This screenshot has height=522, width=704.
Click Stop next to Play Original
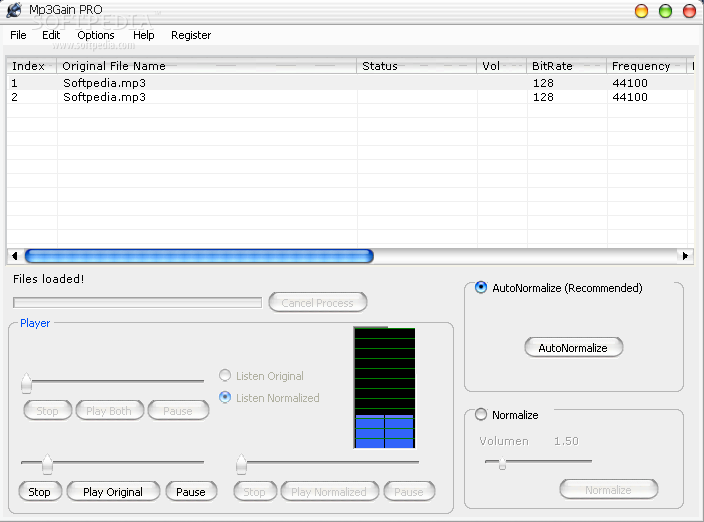pos(40,491)
